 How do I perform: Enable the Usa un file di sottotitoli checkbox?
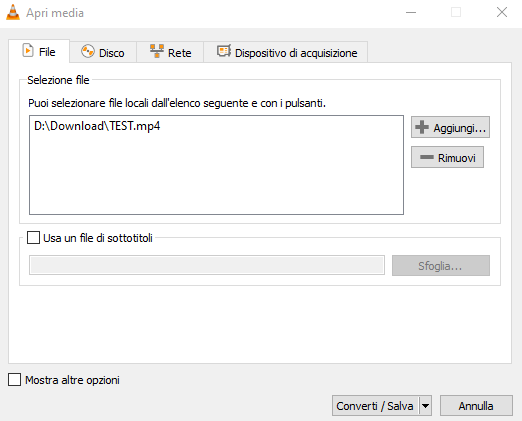(x=33, y=238)
